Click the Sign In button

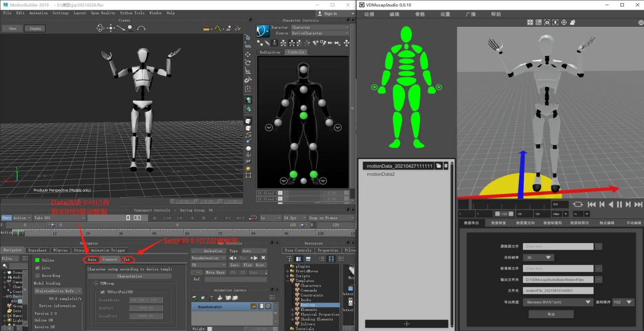[328, 14]
